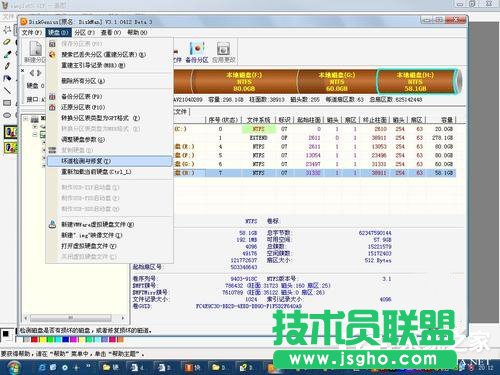The width and height of the screenshot is (500, 375).
Task: Click the next disk arrow
Action: 39,73
